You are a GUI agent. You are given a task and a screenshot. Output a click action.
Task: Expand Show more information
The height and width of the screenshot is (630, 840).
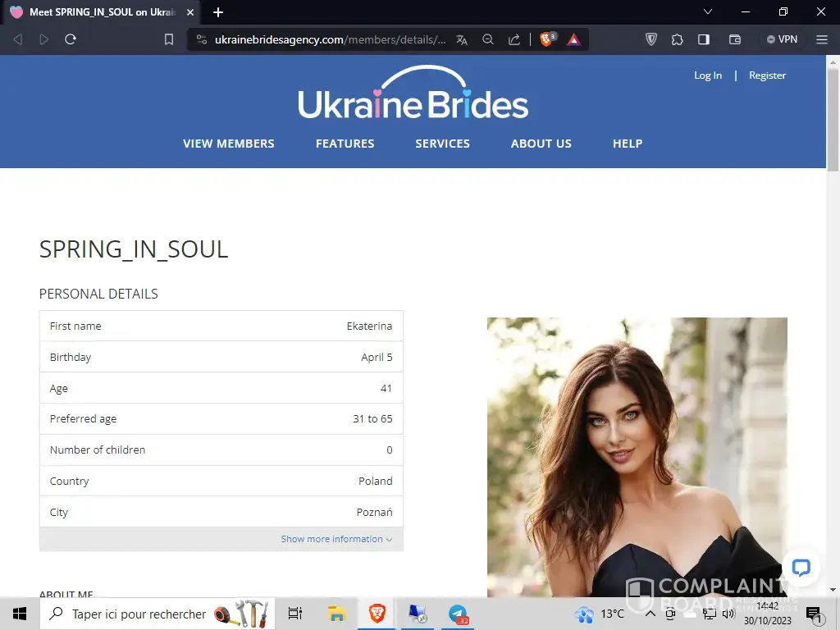tap(336, 539)
